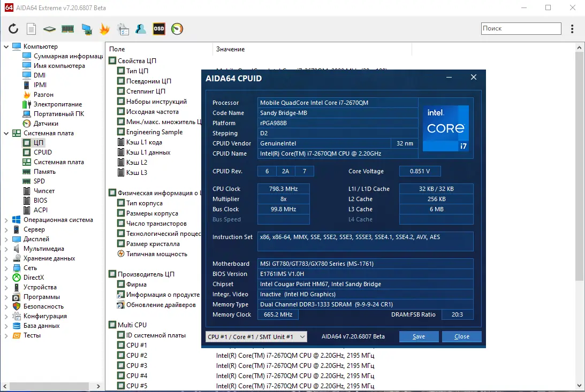This screenshot has width=585, height=392.
Task: Click the benchmark gauge toolbar icon
Action: click(177, 29)
